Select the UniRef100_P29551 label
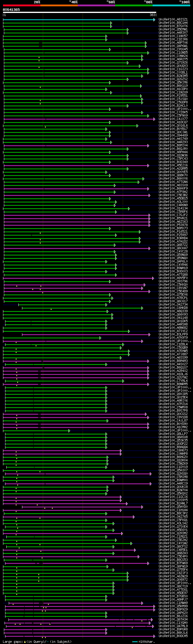Viewport: 193px width, 644px height. point(173,96)
